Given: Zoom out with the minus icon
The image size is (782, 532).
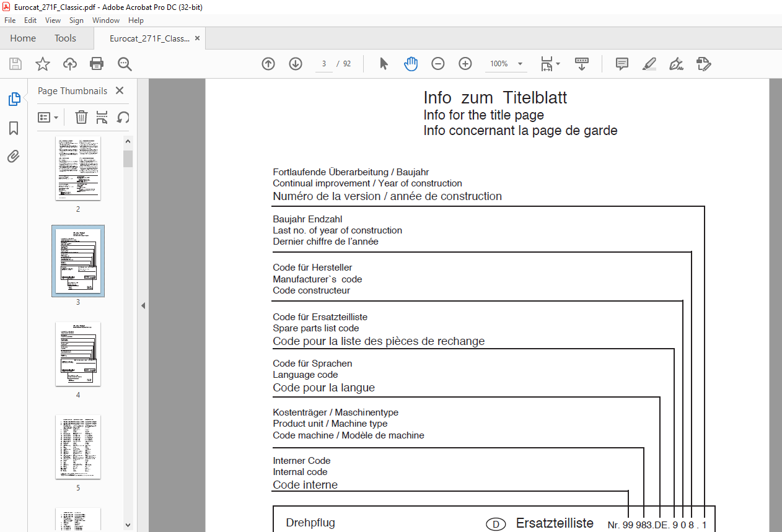Looking at the screenshot, I should [x=438, y=64].
